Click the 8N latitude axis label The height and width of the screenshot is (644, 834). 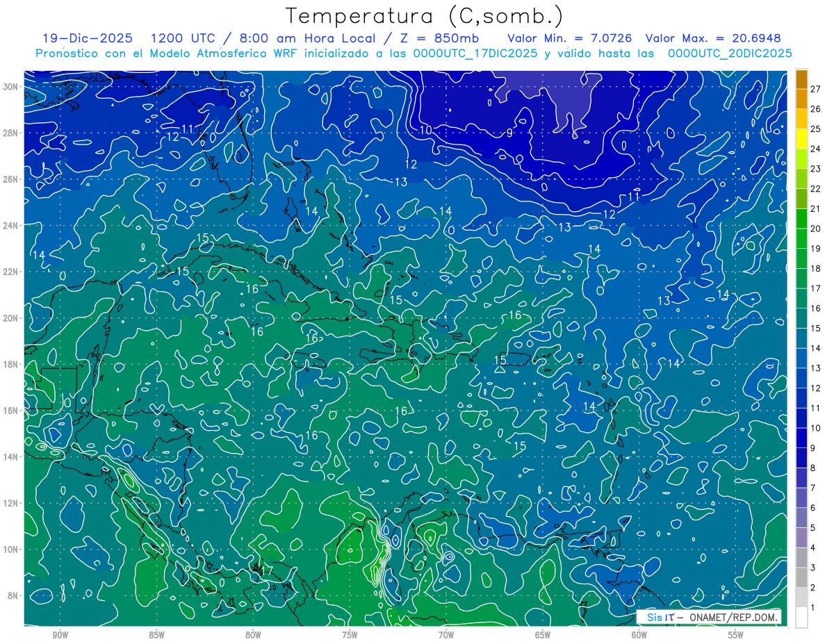click(x=13, y=595)
